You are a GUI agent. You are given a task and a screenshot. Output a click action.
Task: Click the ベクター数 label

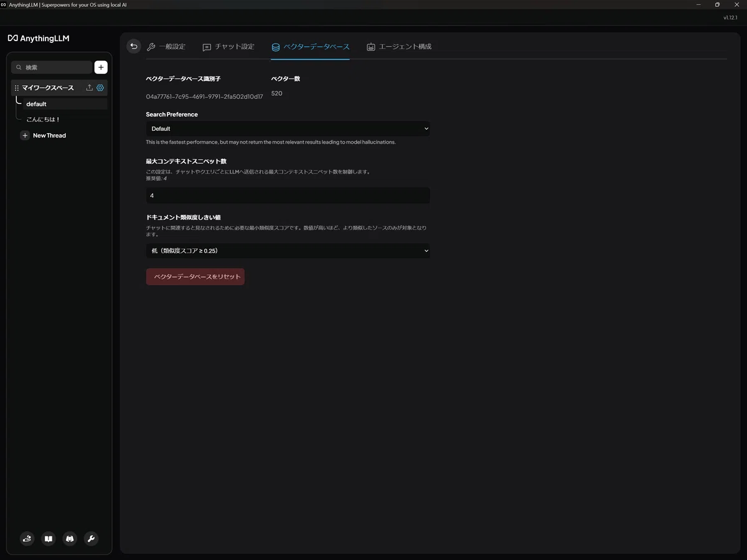click(x=286, y=79)
